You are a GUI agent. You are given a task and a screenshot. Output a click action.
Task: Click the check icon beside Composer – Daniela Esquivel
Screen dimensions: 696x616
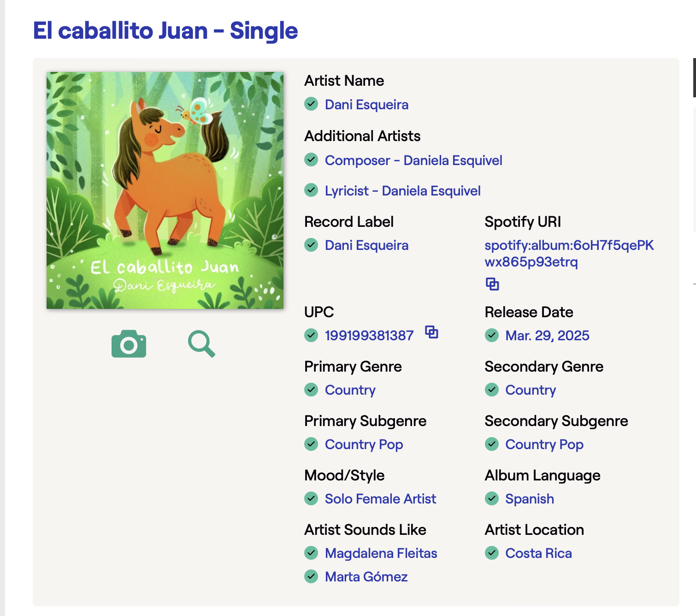click(x=311, y=160)
